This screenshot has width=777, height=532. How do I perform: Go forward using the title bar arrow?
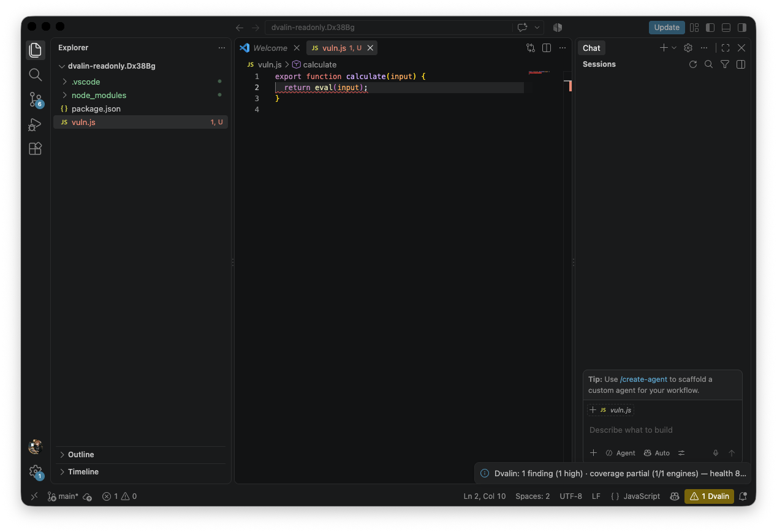click(x=255, y=28)
